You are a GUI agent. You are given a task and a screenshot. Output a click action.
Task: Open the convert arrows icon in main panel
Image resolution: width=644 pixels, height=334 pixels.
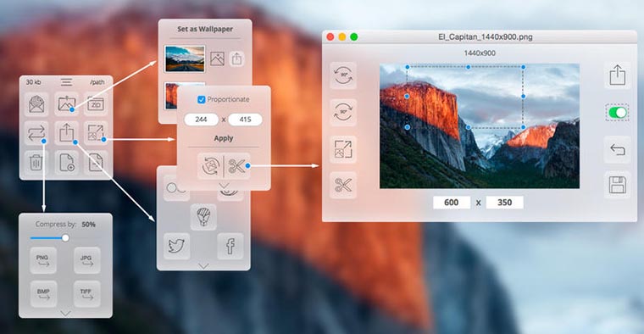pyautogui.click(x=36, y=133)
